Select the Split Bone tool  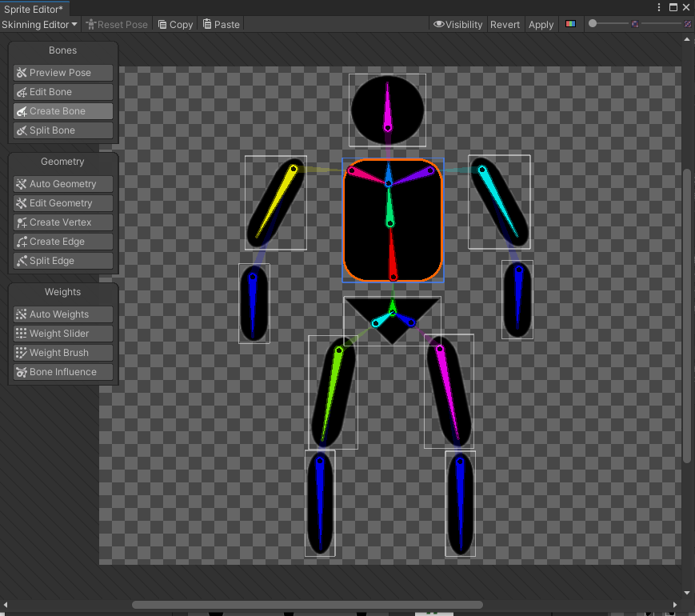pos(62,130)
